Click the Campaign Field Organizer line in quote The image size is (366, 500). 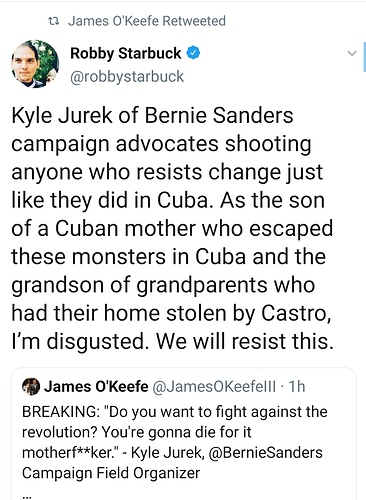pyautogui.click(x=111, y=473)
